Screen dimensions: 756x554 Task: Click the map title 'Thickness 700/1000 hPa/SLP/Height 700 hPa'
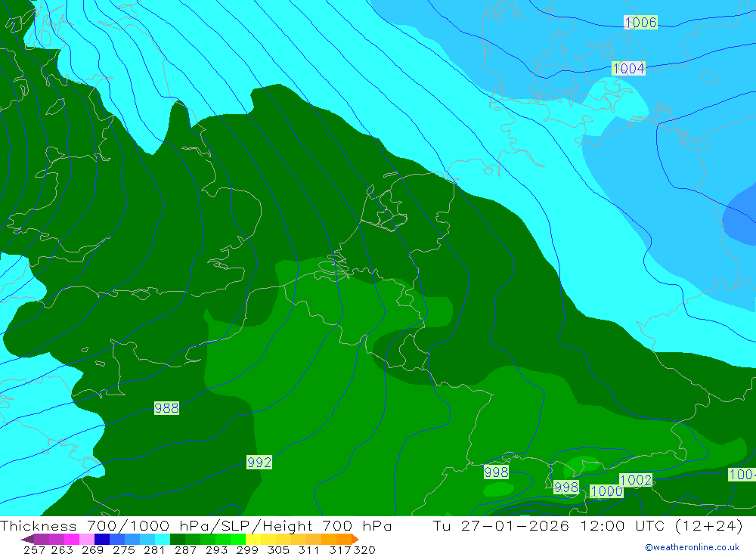196,526
